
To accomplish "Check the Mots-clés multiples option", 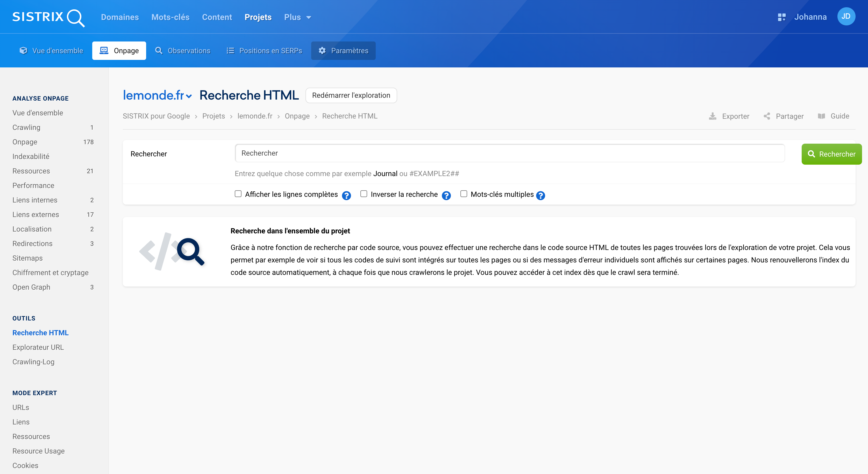I will tap(464, 193).
